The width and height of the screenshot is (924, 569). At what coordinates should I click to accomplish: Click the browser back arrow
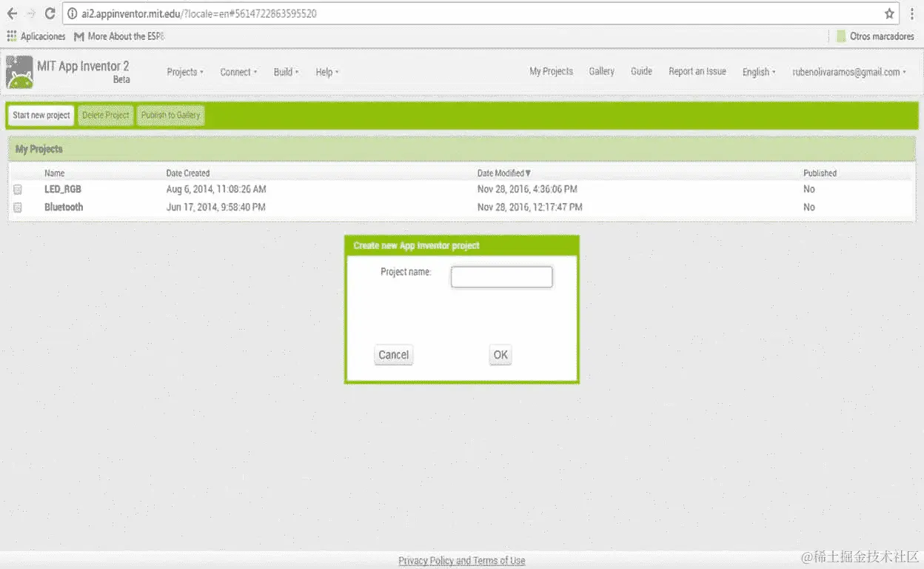[12, 13]
